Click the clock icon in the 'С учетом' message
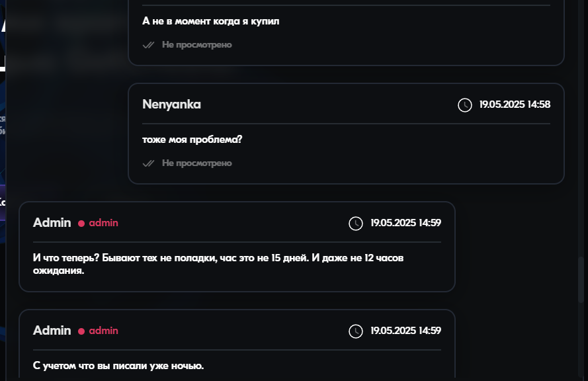Image resolution: width=588 pixels, height=381 pixels. tap(356, 331)
